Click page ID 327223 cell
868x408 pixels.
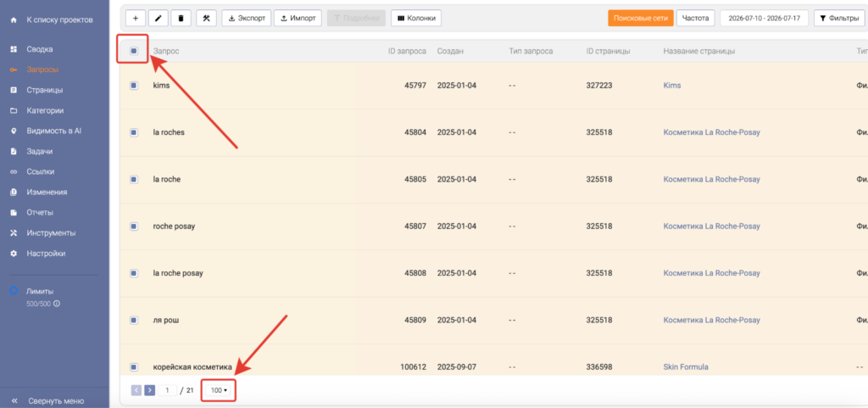pos(599,86)
